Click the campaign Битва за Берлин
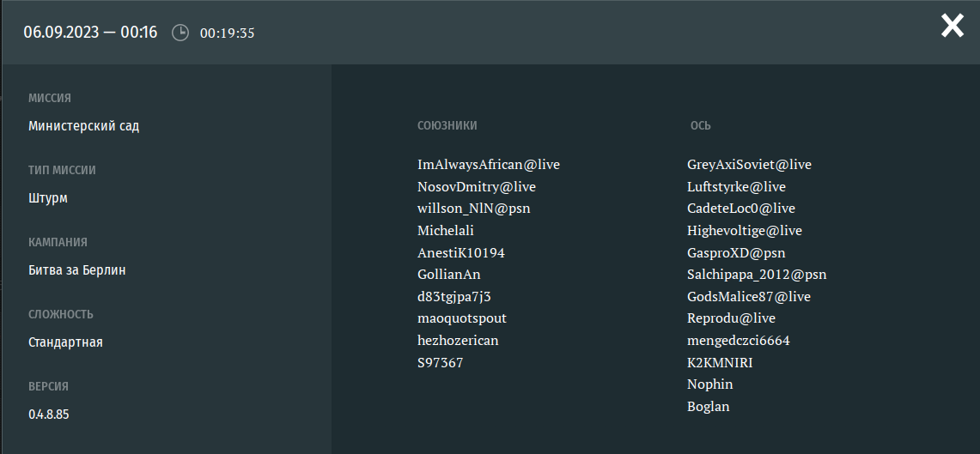This screenshot has width=980, height=454. pyautogui.click(x=76, y=270)
